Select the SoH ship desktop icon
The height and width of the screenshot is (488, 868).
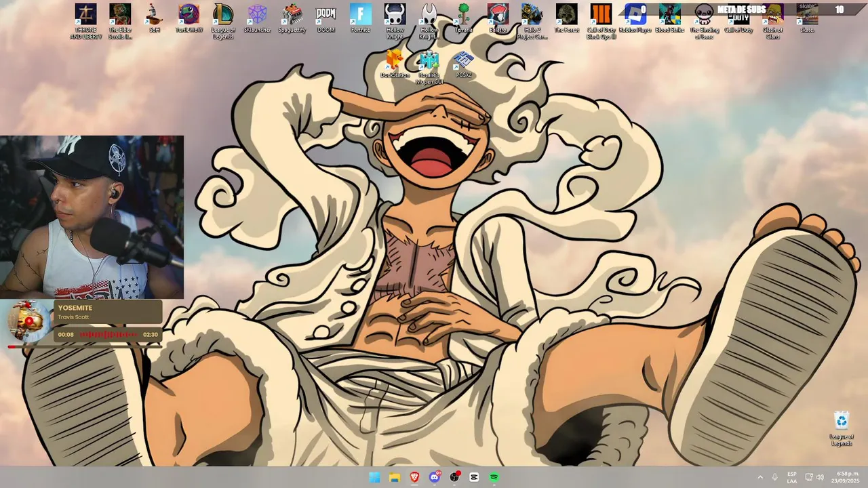(x=155, y=18)
